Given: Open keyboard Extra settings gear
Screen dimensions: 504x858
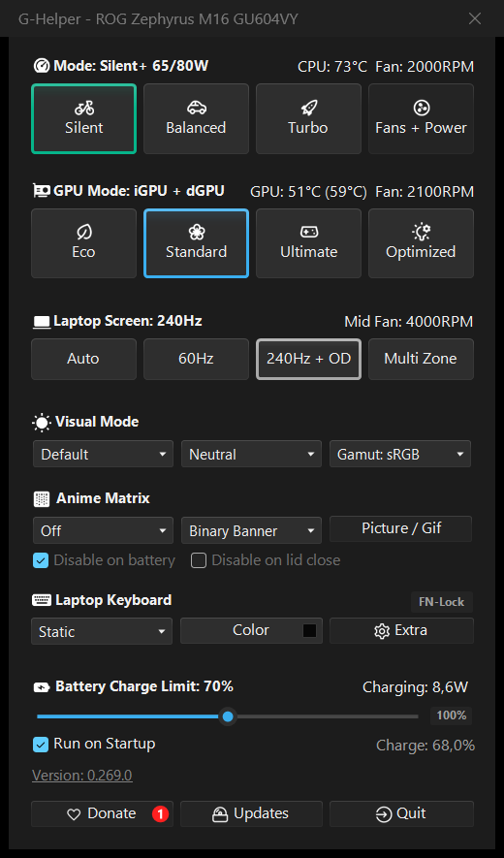Looking at the screenshot, I should click(x=401, y=630).
